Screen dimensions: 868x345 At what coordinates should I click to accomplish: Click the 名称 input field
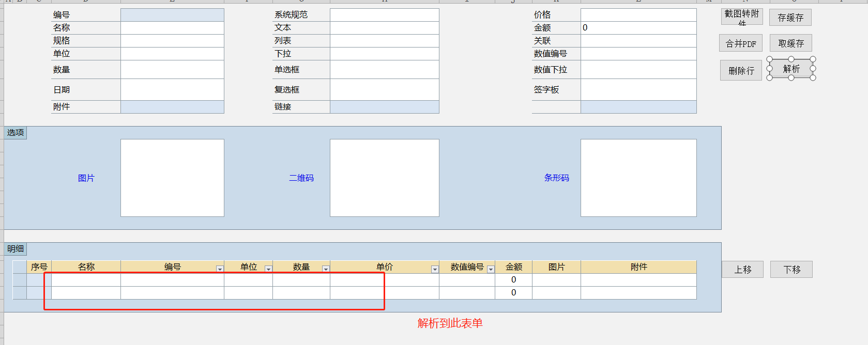[x=172, y=28]
